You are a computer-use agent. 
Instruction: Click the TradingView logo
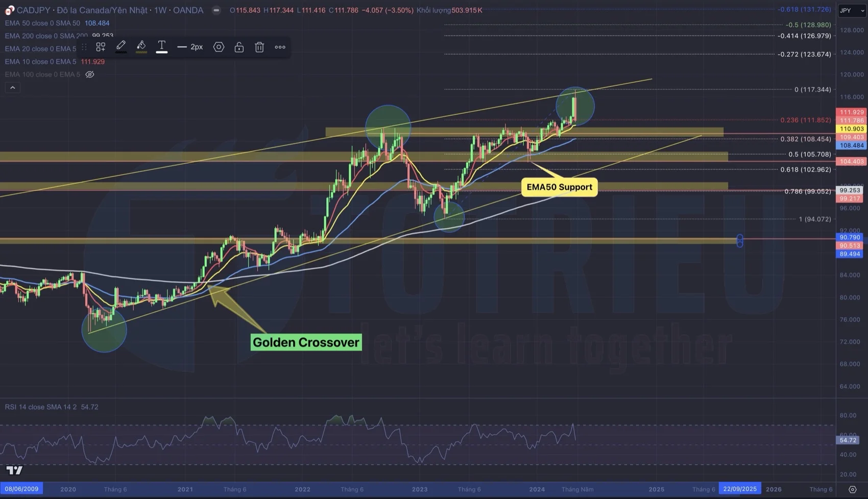14,470
